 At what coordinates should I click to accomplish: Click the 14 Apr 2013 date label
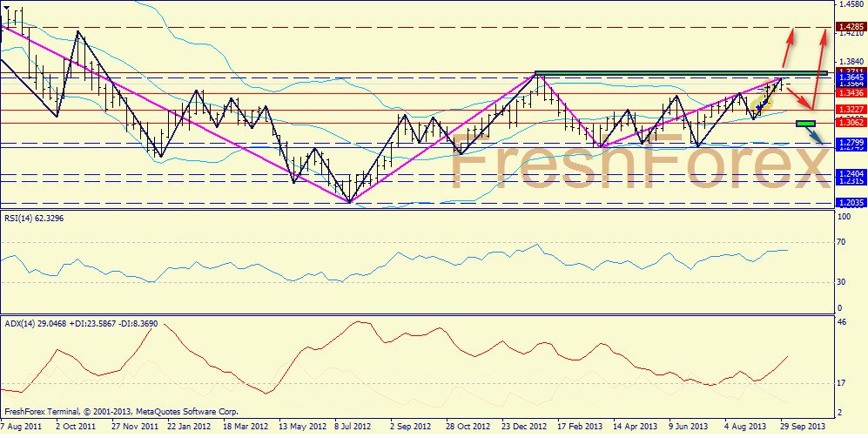pyautogui.click(x=635, y=427)
